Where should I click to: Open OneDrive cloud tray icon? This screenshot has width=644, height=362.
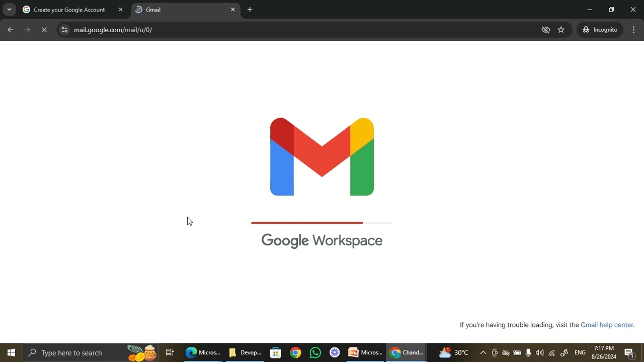click(506, 352)
